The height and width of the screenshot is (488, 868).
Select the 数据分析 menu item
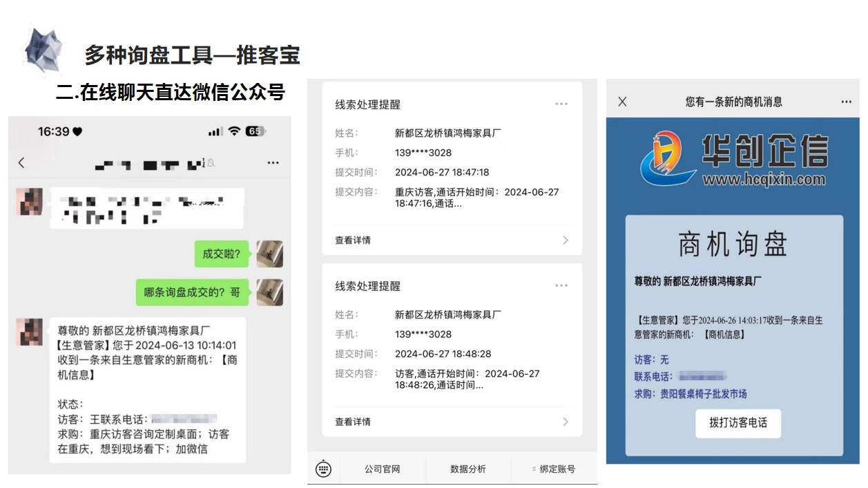click(467, 469)
